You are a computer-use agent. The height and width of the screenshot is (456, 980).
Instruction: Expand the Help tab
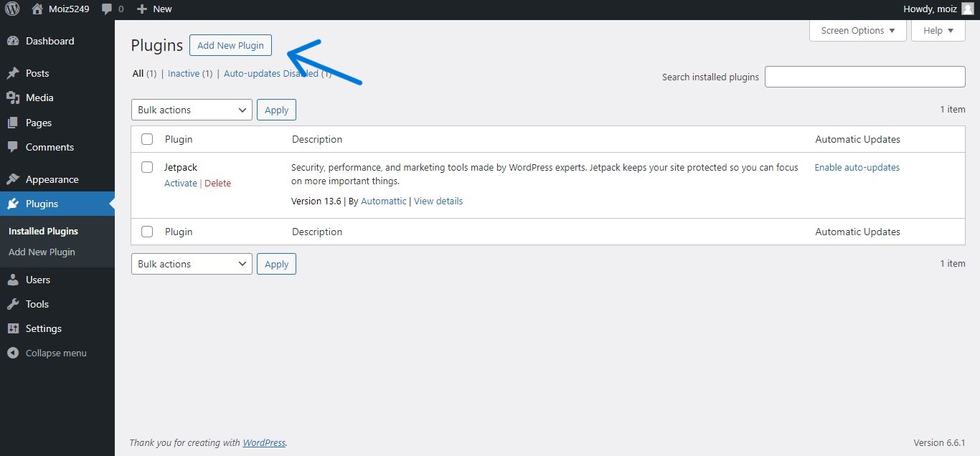[938, 31]
